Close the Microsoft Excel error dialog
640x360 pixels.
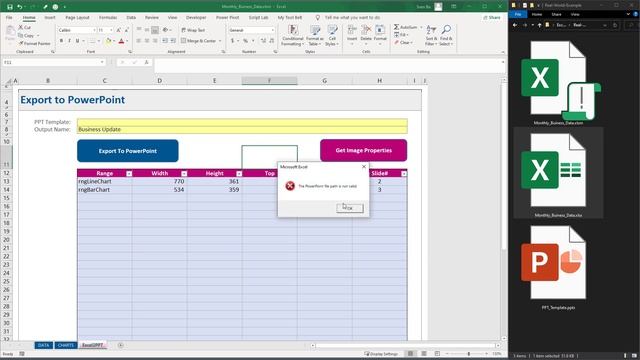tap(364, 167)
